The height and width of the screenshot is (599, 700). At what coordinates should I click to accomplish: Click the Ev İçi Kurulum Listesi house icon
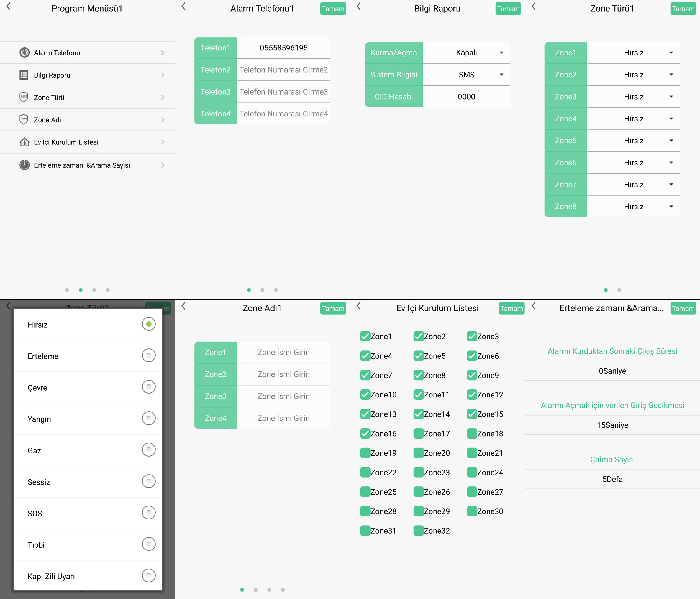24,142
